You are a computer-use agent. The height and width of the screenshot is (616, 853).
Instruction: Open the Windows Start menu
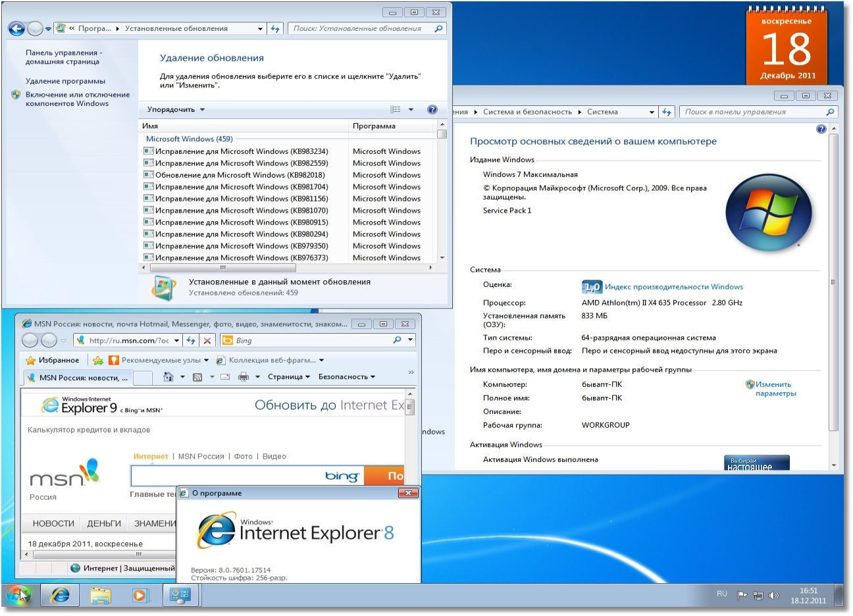(x=19, y=595)
